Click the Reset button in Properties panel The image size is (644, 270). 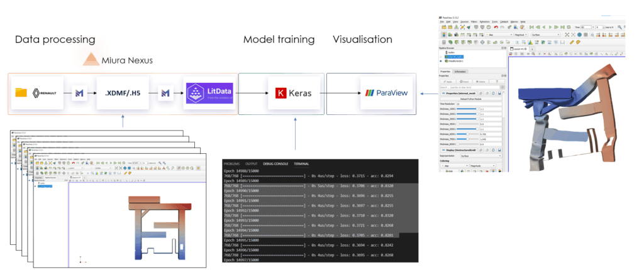point(464,82)
